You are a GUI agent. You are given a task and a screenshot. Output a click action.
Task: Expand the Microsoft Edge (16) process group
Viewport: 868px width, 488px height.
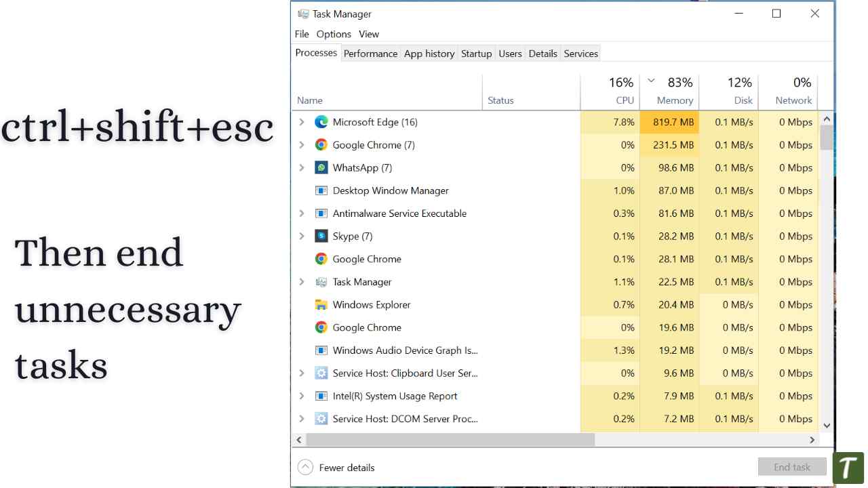click(302, 122)
